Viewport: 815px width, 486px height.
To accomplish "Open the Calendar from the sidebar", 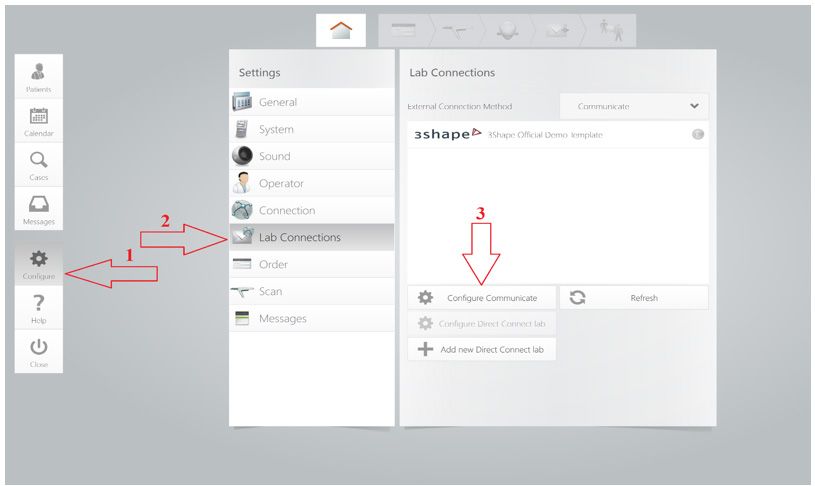I will [x=39, y=120].
